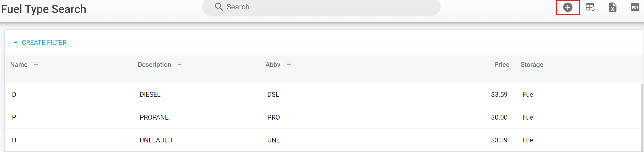Open the Abbv column filter icon

[289, 65]
